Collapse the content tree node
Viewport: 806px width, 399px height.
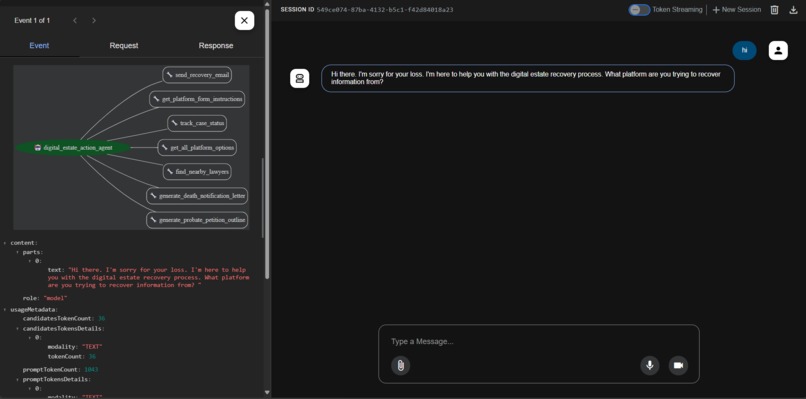pos(5,243)
